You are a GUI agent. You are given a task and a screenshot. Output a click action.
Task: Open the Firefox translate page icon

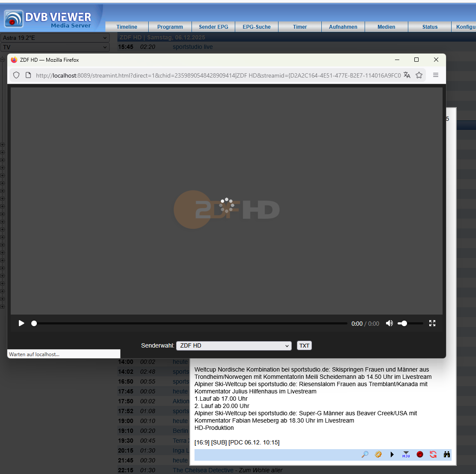pos(407,75)
